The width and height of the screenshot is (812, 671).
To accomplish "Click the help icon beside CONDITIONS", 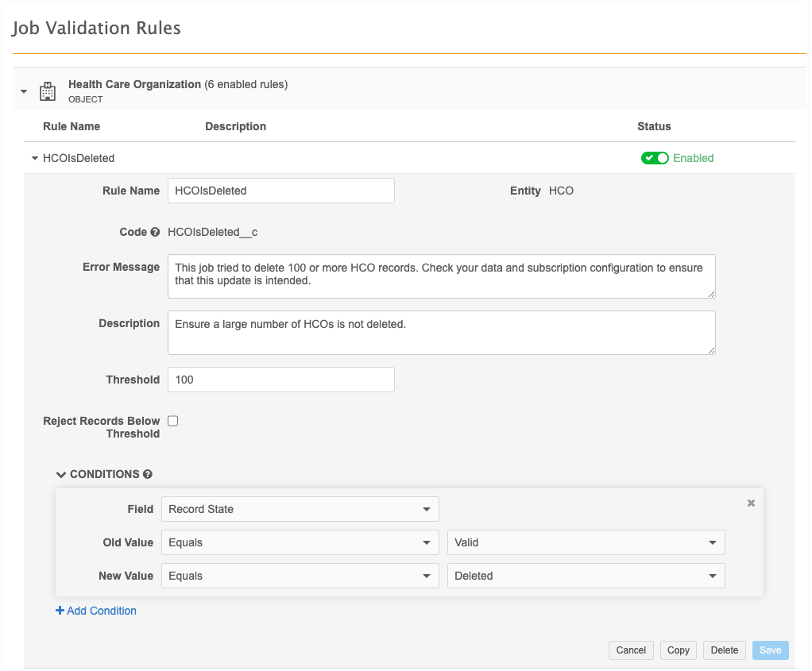I will pos(147,474).
